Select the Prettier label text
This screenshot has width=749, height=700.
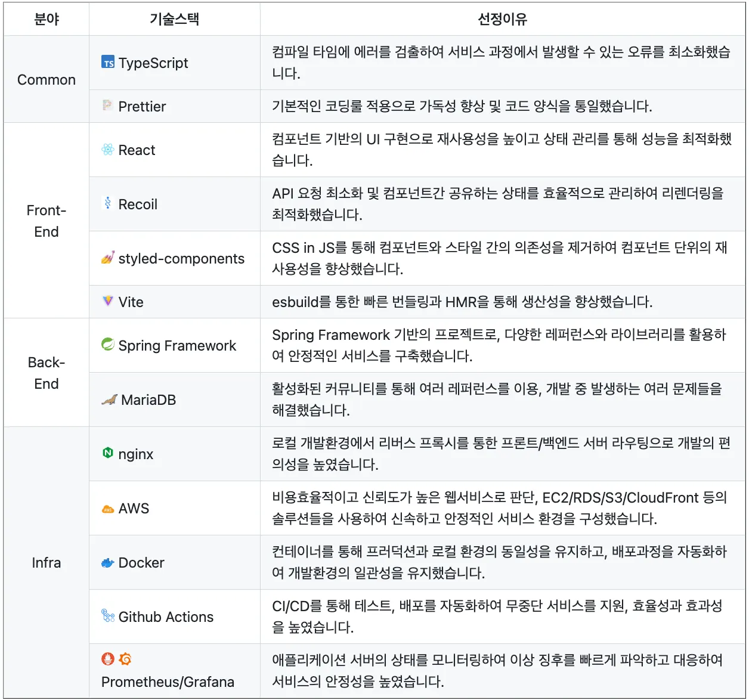[142, 107]
